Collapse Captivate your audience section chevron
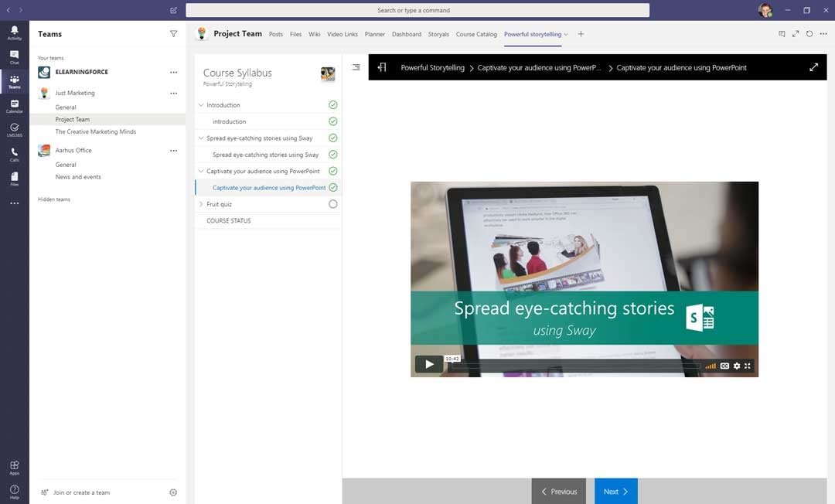Viewport: 835px width, 504px height. pyautogui.click(x=201, y=171)
